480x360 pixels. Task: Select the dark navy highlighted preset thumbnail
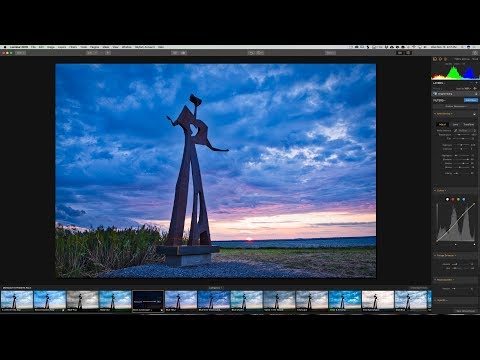coord(148,301)
